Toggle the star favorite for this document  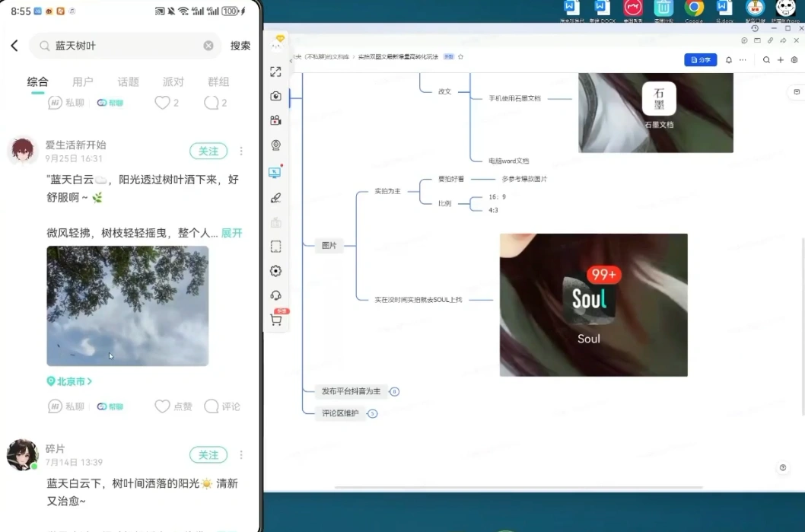(460, 57)
